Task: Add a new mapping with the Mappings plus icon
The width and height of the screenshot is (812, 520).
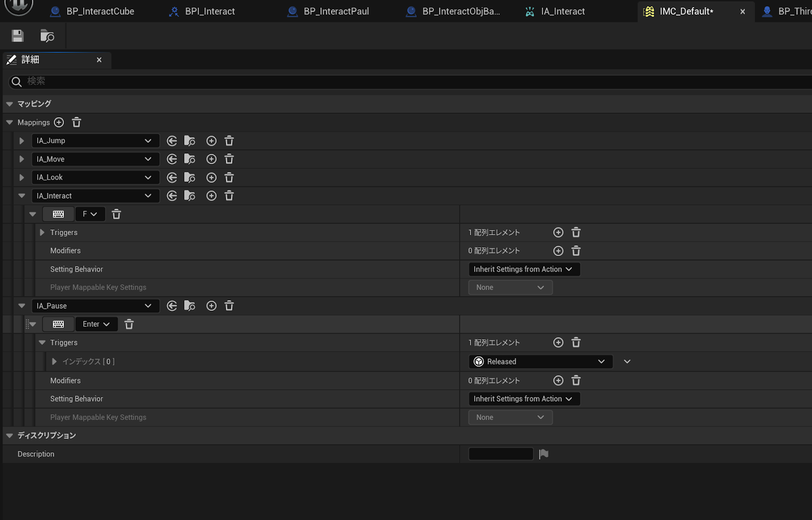Action: point(59,122)
